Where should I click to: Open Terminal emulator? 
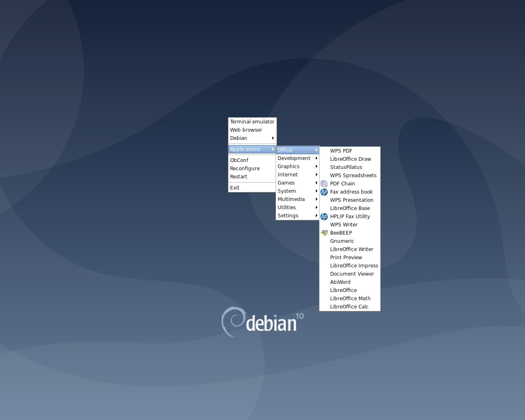click(252, 122)
